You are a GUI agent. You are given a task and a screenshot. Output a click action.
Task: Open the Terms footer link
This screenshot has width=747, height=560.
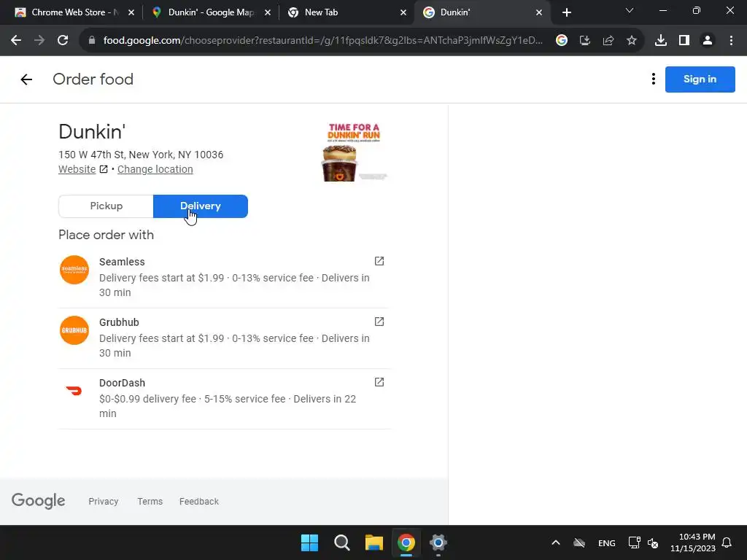(150, 501)
